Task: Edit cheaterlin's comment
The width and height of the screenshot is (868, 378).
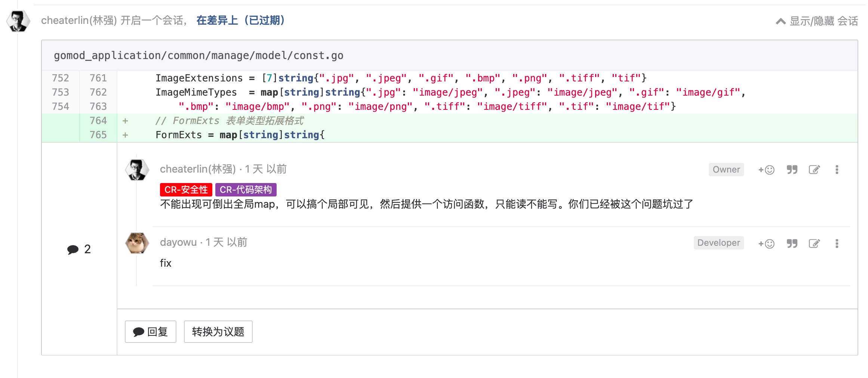Action: [x=814, y=170]
